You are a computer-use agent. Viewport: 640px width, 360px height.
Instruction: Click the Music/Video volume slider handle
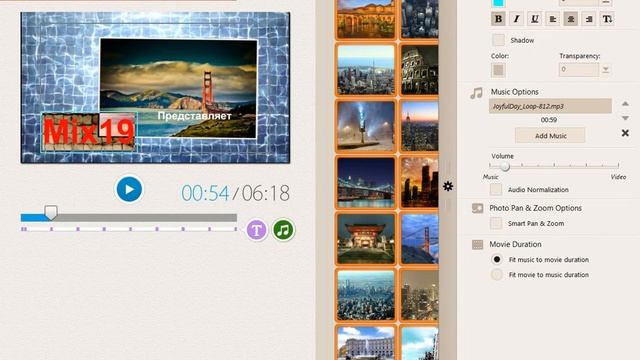[x=505, y=167]
